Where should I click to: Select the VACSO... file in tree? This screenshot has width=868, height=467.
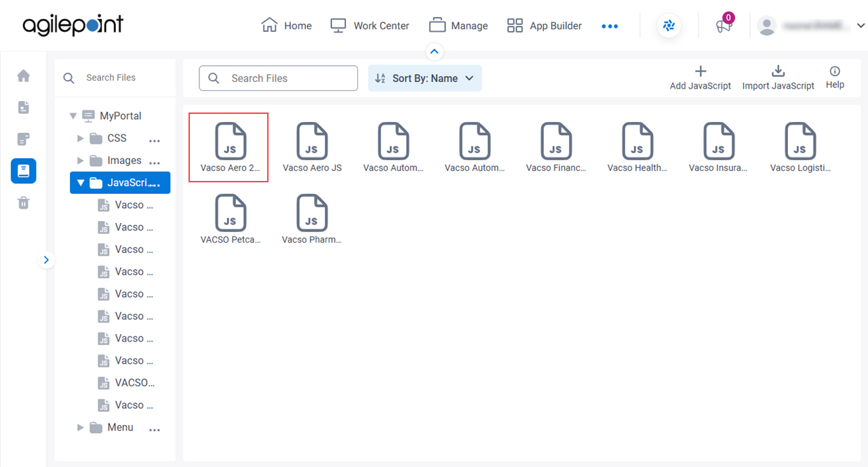click(x=127, y=383)
